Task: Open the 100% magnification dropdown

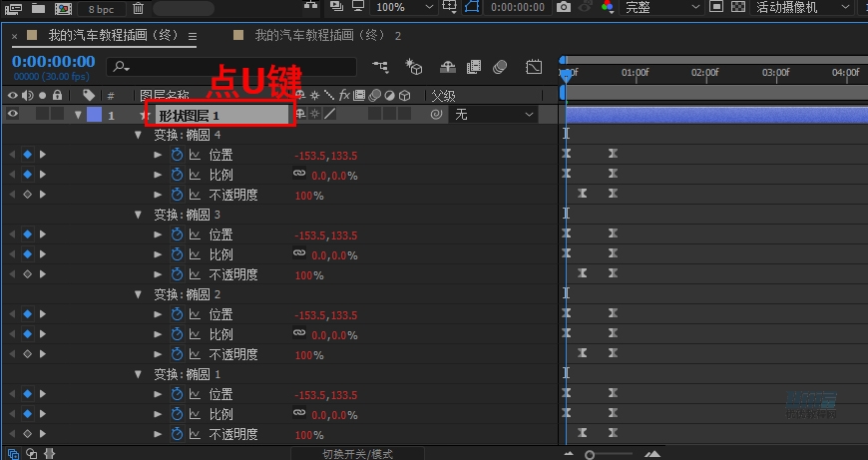Action: [403, 7]
